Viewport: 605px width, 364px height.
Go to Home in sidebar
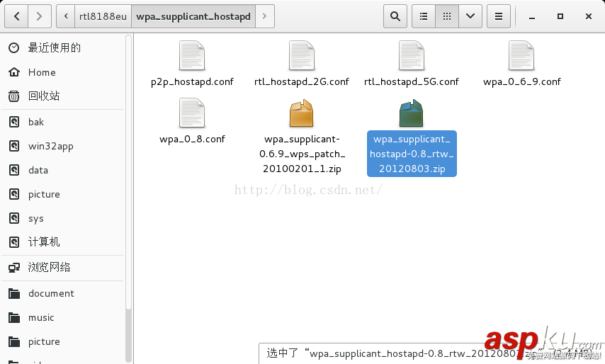(63, 72)
